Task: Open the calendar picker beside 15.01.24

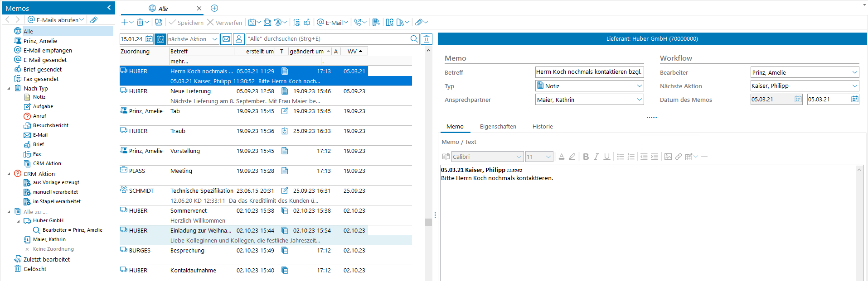Action: 149,39
